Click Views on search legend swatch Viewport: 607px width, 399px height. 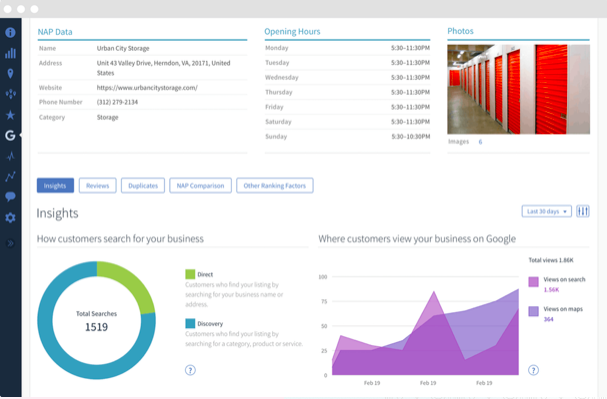533,281
